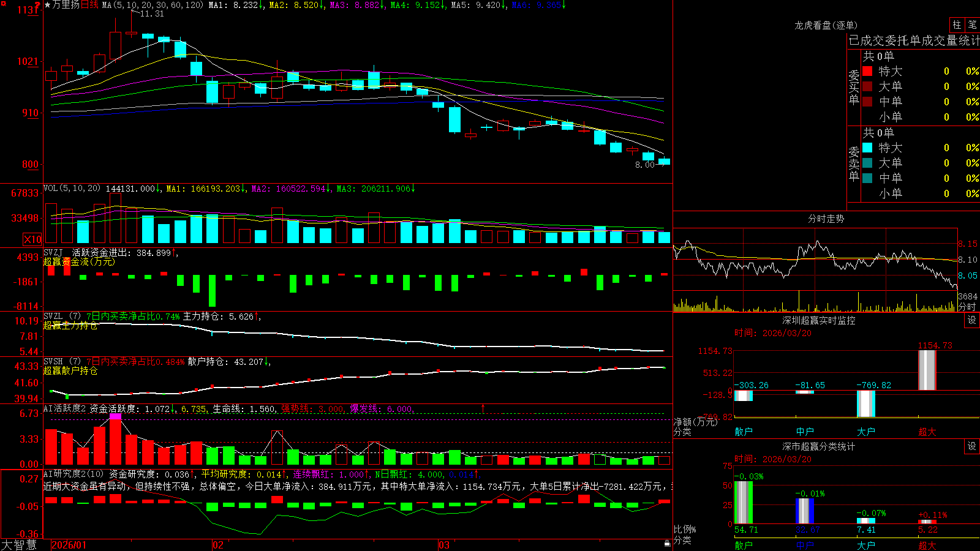Click the small red square icon top-left

(2, 2)
